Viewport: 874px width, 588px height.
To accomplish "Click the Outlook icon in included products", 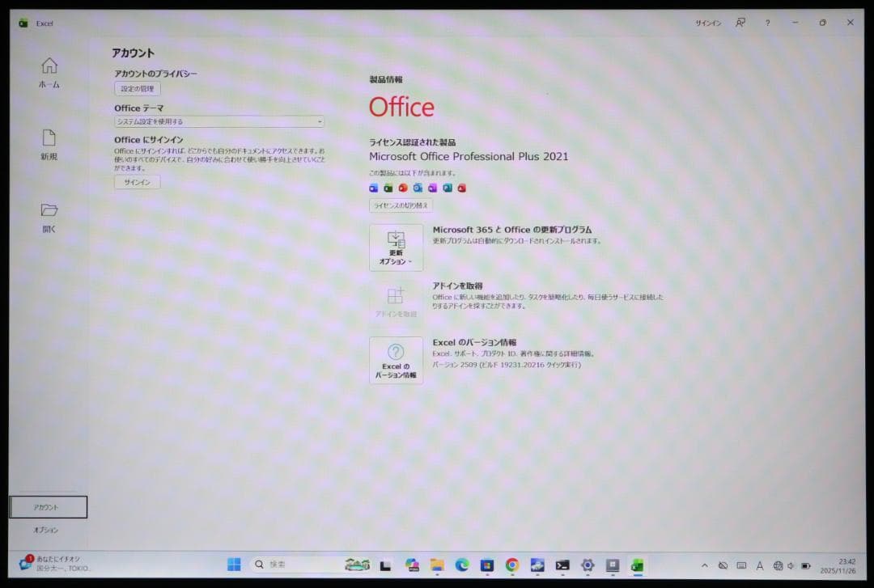I will tap(418, 188).
